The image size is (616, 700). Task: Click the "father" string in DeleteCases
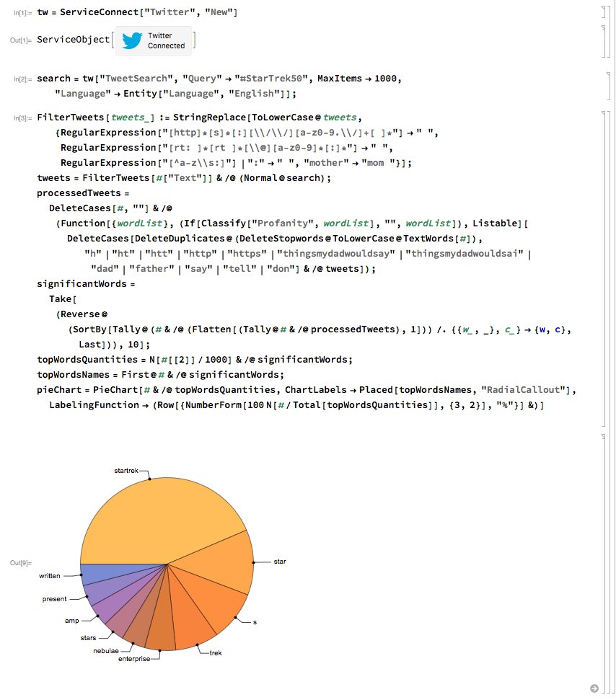(152, 269)
